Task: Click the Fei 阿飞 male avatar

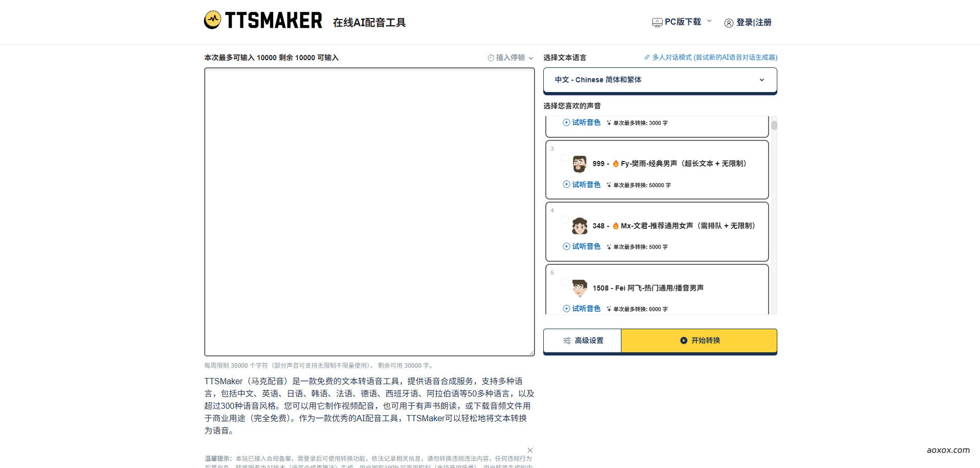Action: point(580,288)
